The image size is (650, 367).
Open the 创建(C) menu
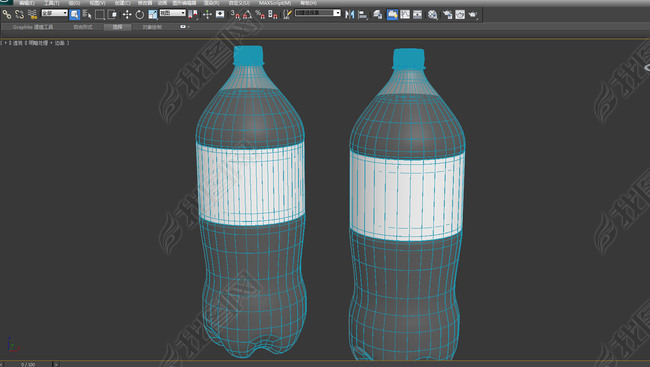[123, 3]
